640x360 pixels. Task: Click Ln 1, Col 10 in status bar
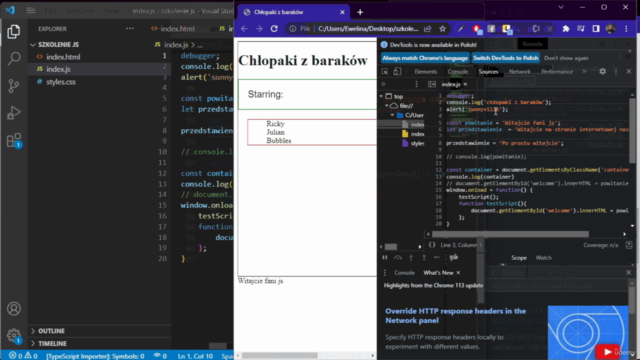195,356
